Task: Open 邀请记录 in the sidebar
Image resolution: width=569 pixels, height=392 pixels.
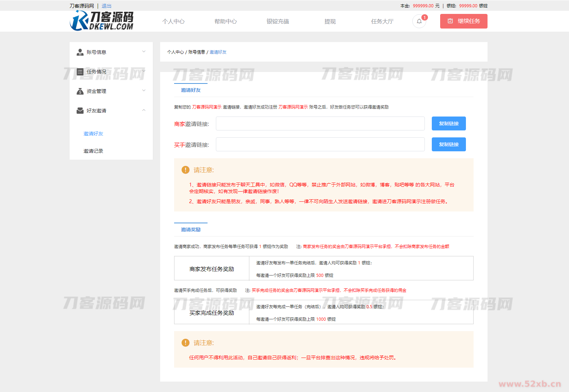Action: coord(93,151)
